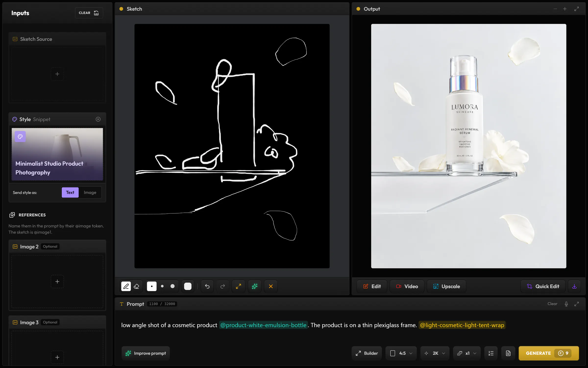
Task: Click the green sparkle AI sketch icon
Action: (255, 286)
